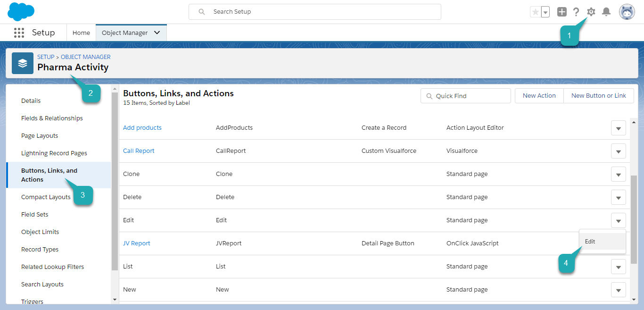The image size is (644, 310).
Task: Open the JV Report link
Action: tap(136, 243)
